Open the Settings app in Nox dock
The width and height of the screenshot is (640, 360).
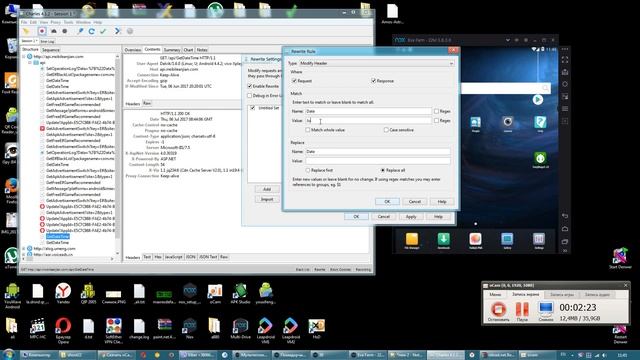539,239
